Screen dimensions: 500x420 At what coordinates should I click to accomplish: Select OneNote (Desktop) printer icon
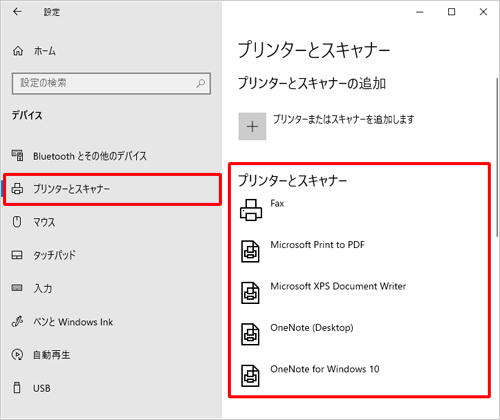coord(250,334)
